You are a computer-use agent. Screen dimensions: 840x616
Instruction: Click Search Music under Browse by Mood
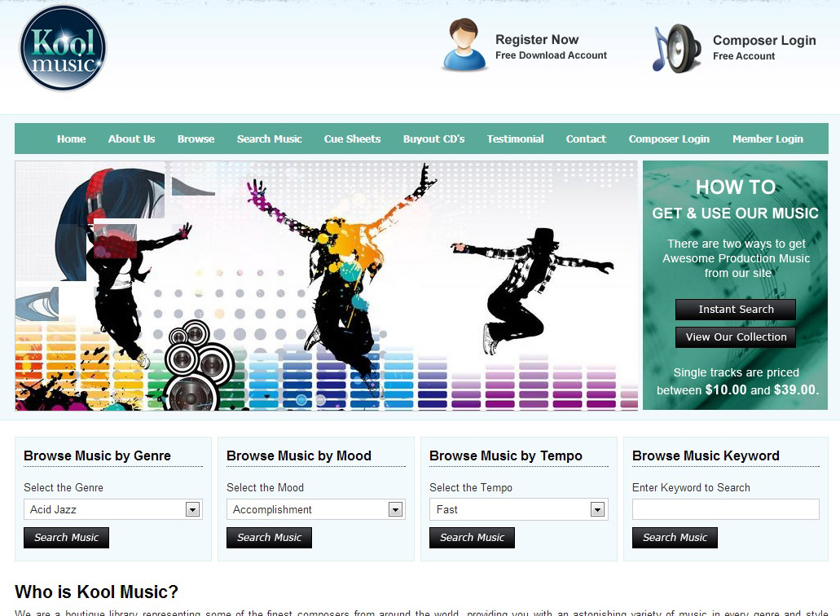[270, 537]
